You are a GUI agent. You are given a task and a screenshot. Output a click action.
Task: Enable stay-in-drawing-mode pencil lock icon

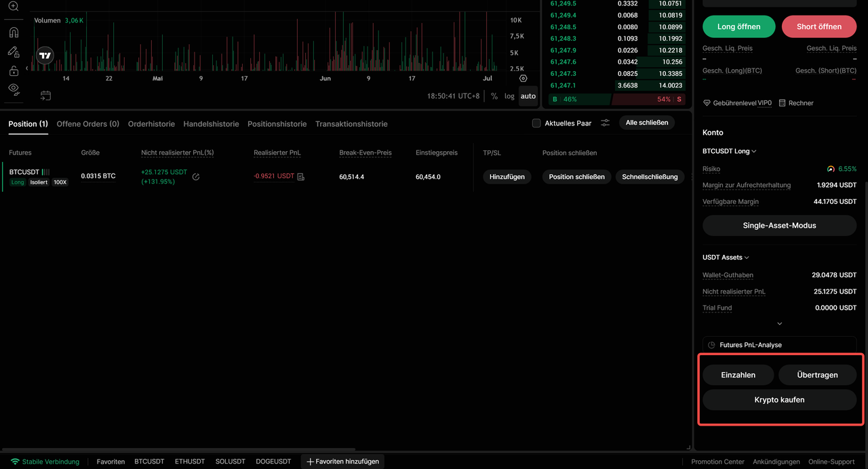pos(14,52)
